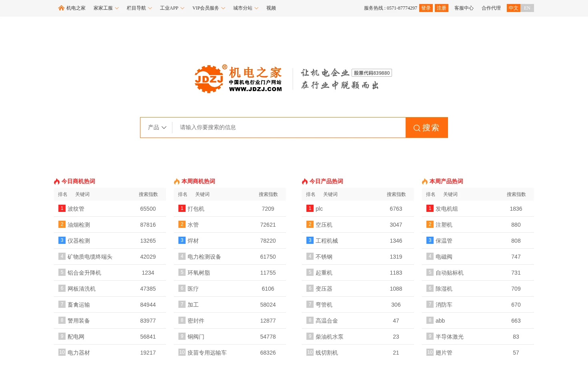This screenshot has width=588, height=369.
Task: Open keyword 网板清洗机
Action: click(82, 289)
